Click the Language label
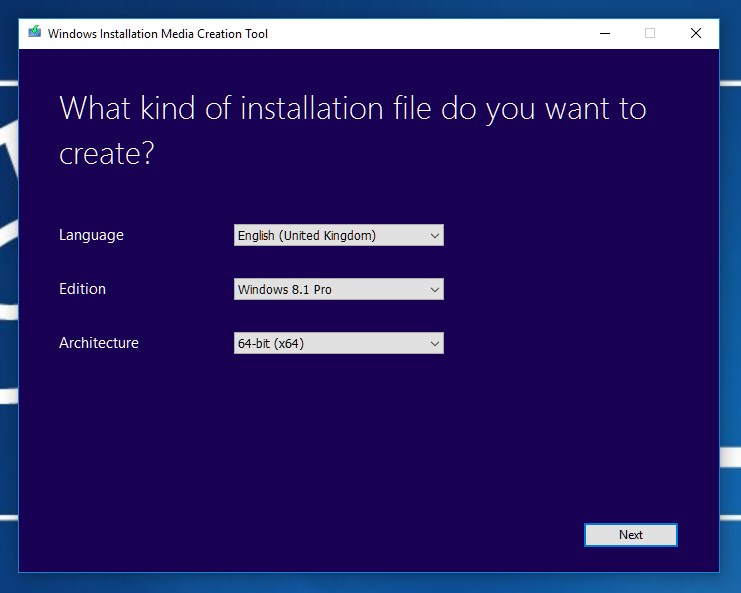Viewport: 741px width, 593px height. [91, 235]
